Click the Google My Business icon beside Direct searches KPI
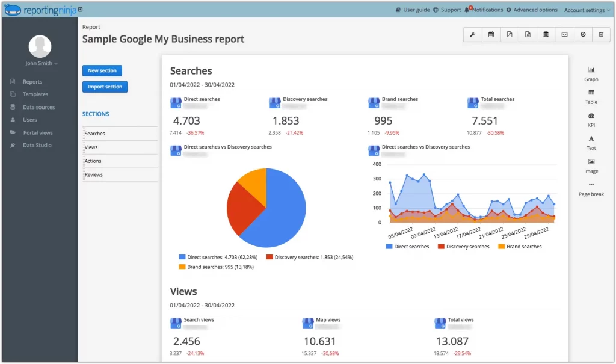The image size is (616, 364). [x=176, y=103]
